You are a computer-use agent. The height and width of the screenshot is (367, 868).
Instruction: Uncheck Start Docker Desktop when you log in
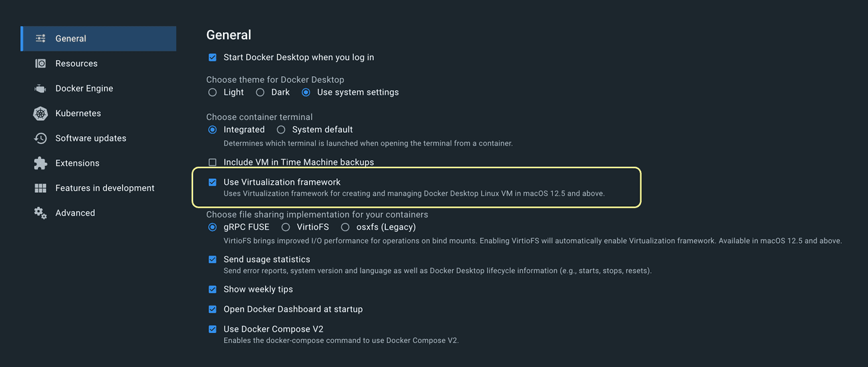click(212, 57)
